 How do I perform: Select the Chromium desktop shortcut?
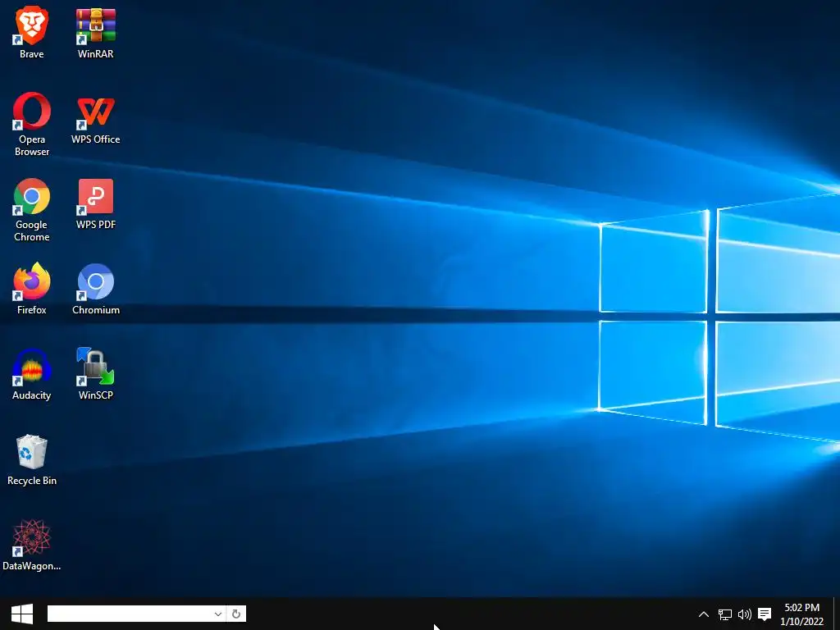point(95,288)
